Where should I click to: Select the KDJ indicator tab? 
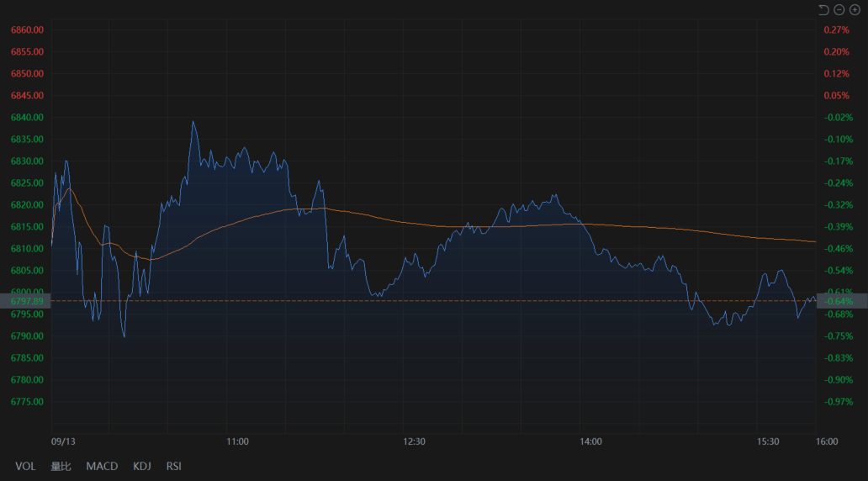(x=141, y=466)
